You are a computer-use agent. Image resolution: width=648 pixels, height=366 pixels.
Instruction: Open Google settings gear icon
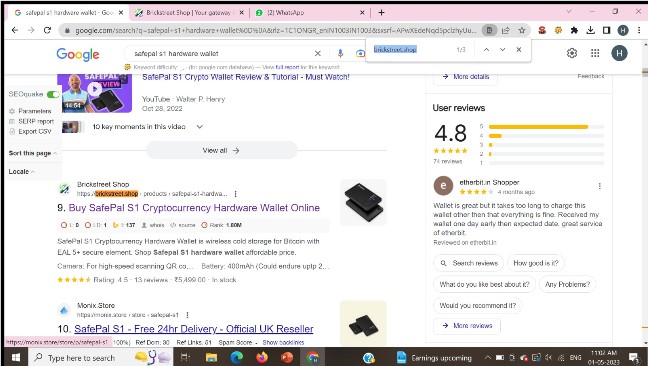coord(572,53)
